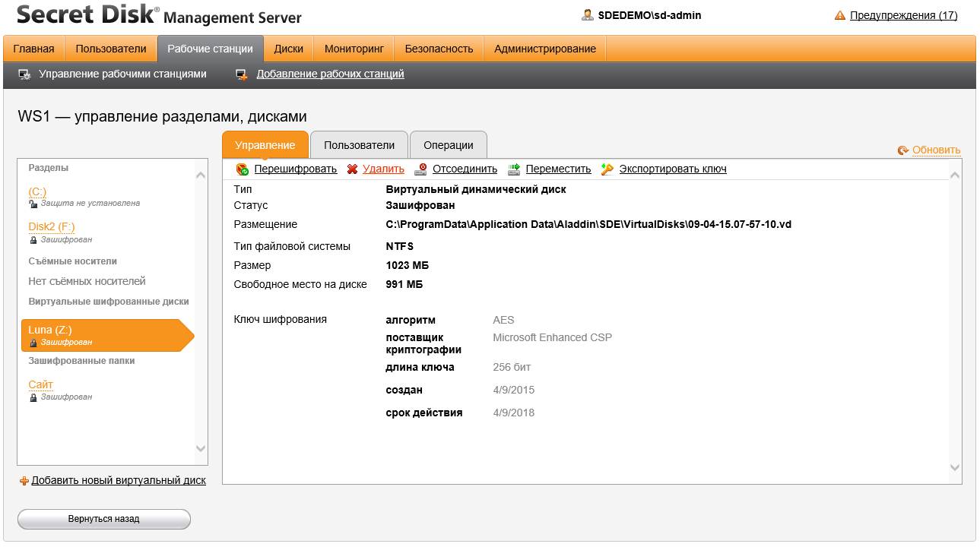
Task: Go to the Диски tab
Action: tap(289, 49)
